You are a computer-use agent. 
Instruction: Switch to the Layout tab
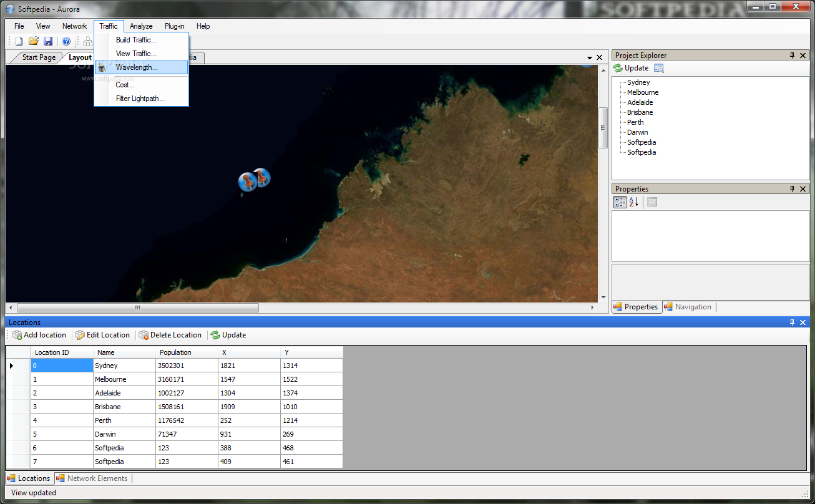click(80, 57)
